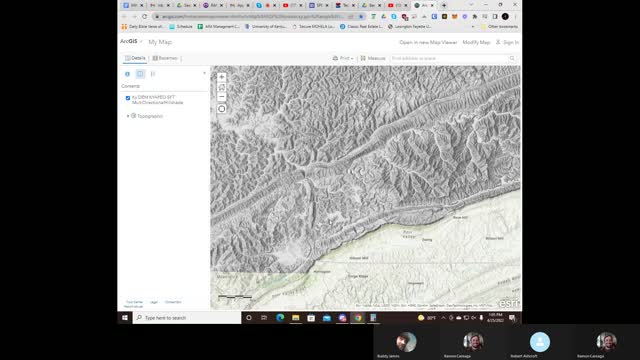
Task: Show the map legend icon
Action: click(153, 74)
